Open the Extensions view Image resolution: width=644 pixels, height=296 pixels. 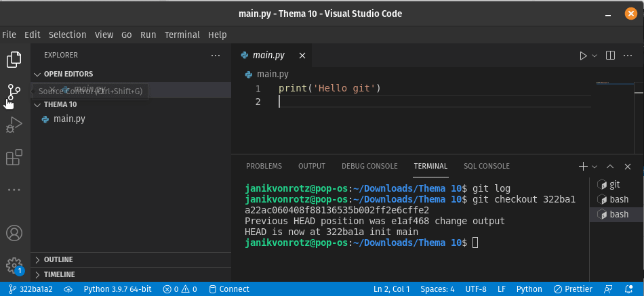click(x=14, y=158)
